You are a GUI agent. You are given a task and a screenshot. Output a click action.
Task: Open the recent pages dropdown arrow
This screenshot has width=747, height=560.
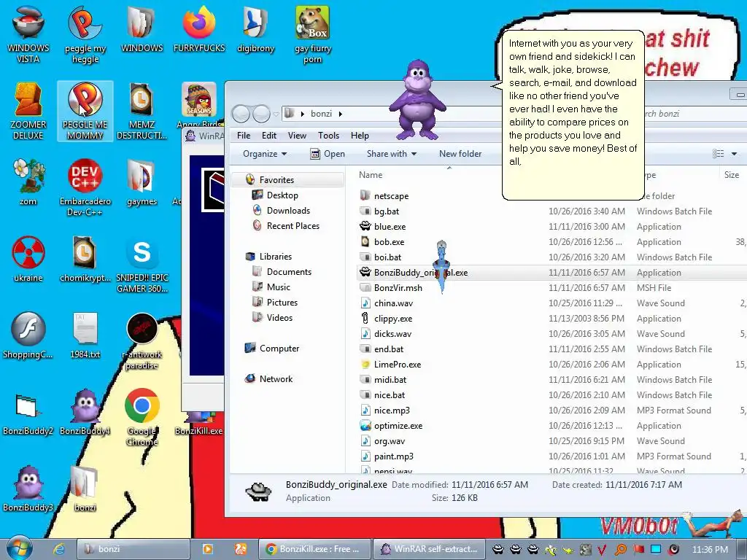click(x=276, y=114)
